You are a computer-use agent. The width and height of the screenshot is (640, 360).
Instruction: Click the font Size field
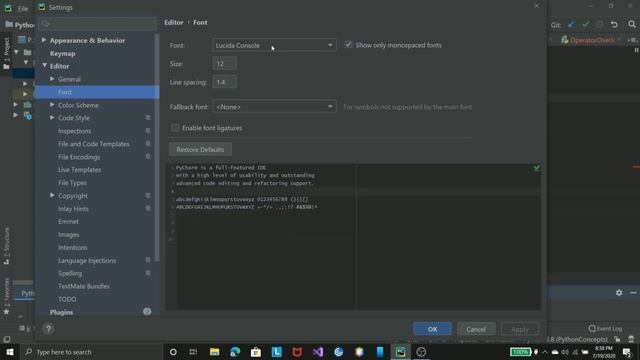pos(224,64)
